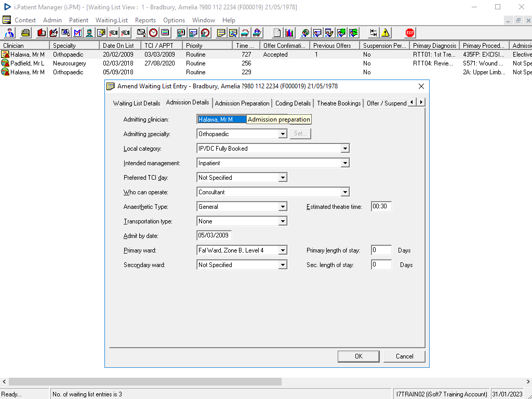Click the doctor and patient toolbar icon
Viewport: 532px width, 399px height.
click(9, 33)
